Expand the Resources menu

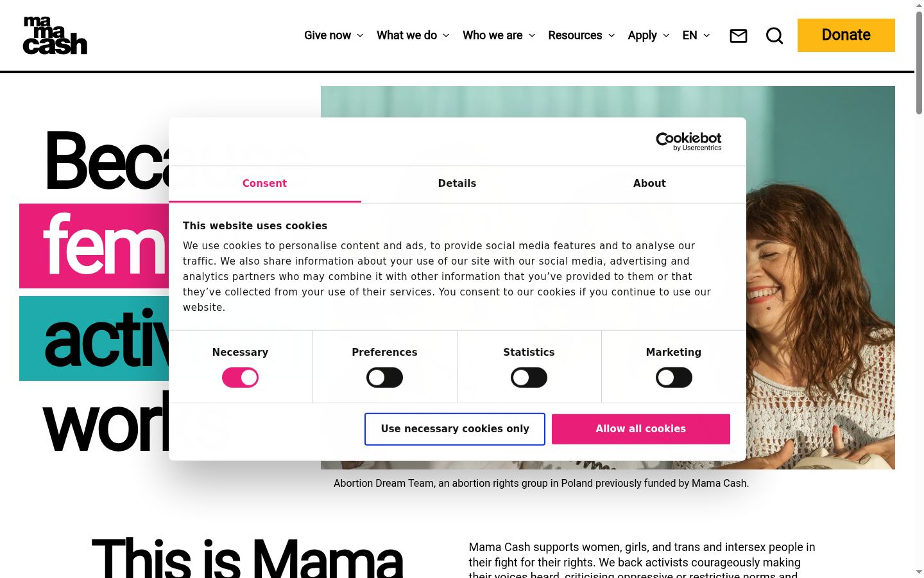pos(581,35)
